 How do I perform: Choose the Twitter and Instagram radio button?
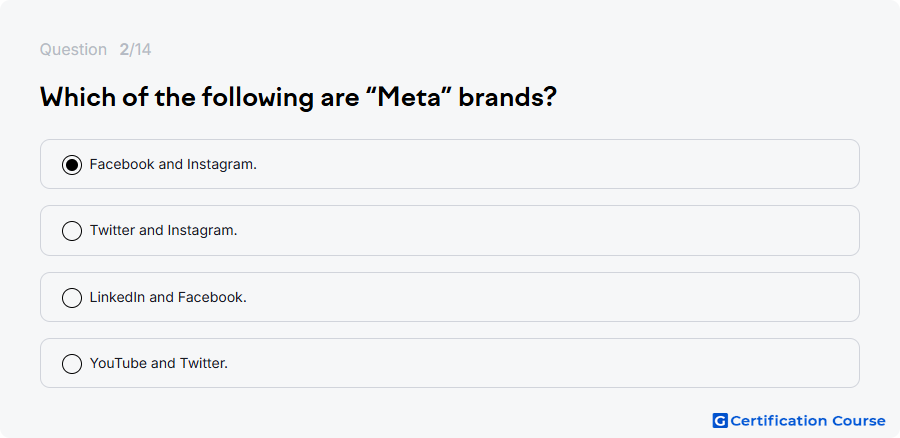tap(72, 231)
